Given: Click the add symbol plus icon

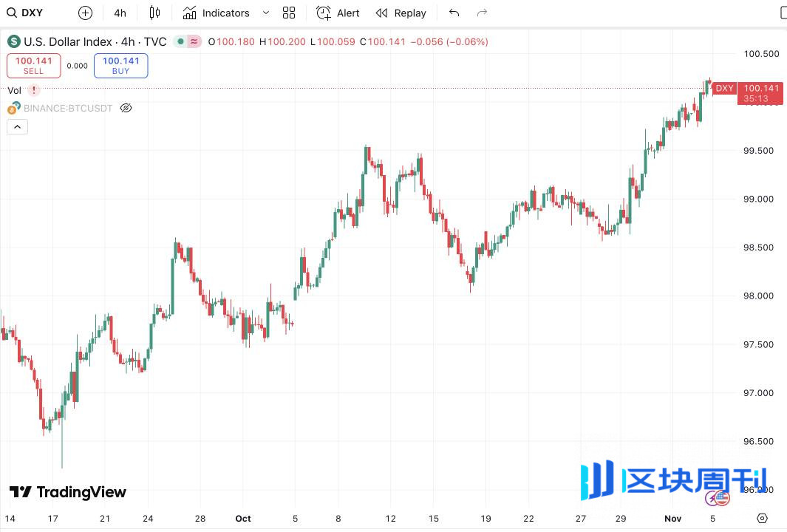Looking at the screenshot, I should point(85,13).
